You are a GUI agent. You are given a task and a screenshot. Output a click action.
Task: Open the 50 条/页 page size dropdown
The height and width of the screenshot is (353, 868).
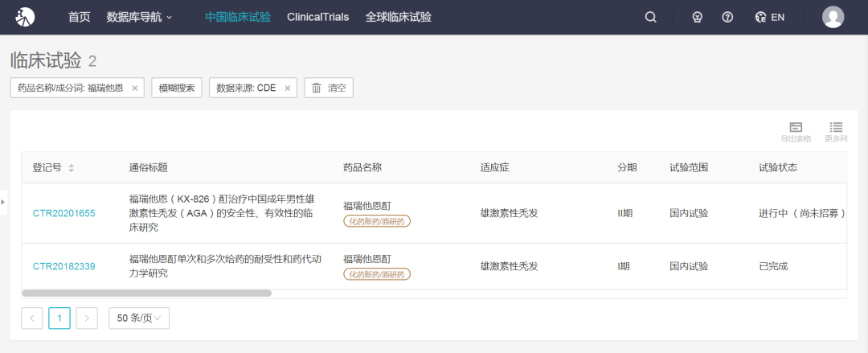[139, 318]
